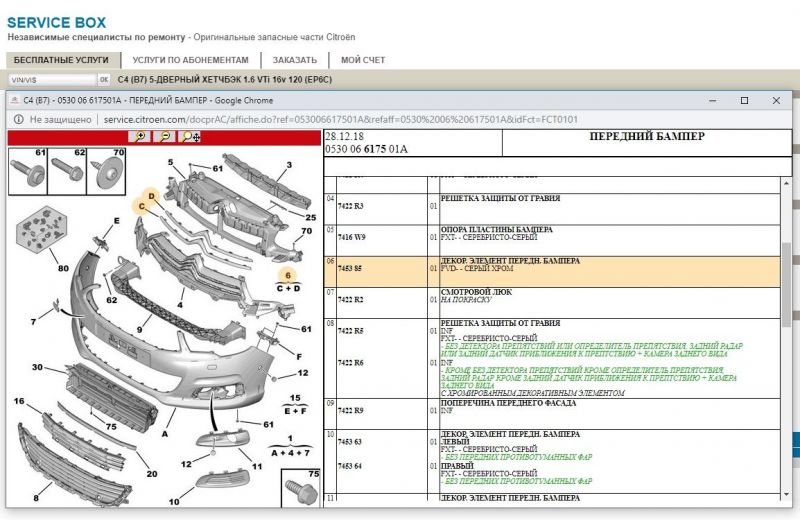Open the БЕСПЛАТНЫЕ УСЛУГИ tab
Viewport: 800px width, 520px height.
pos(61,60)
